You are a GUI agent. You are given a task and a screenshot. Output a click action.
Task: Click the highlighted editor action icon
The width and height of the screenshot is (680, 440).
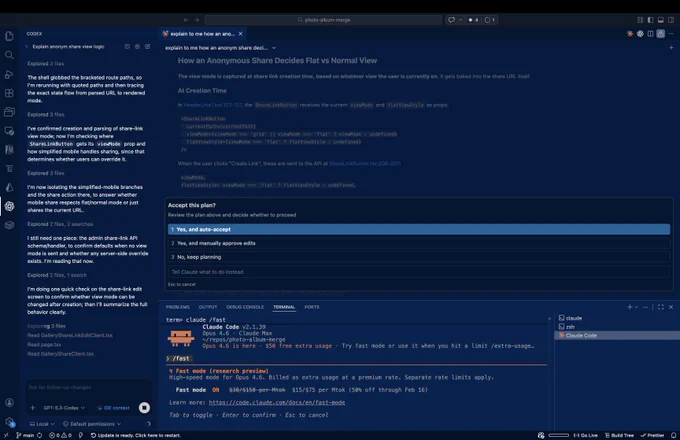(x=660, y=34)
